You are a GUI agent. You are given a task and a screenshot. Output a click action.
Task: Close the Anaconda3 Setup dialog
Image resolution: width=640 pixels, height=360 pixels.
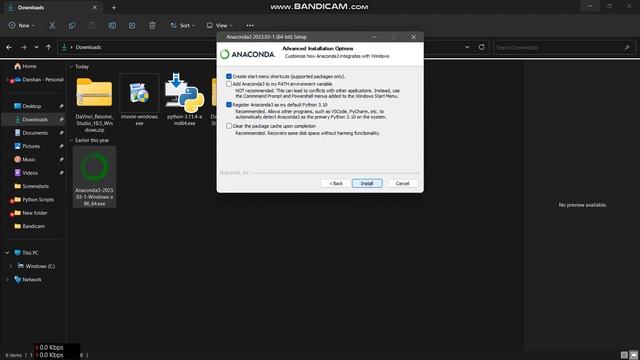[x=413, y=37]
